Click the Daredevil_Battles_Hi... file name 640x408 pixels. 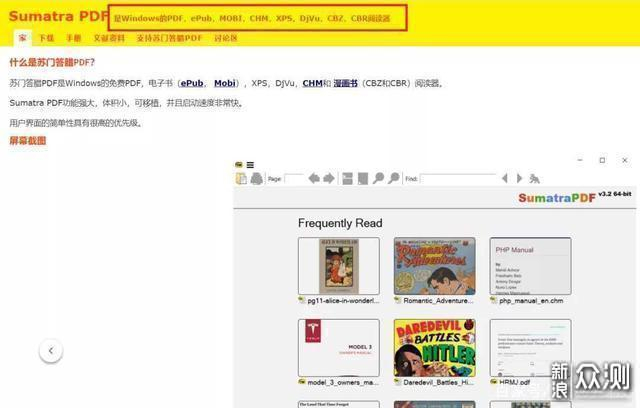point(438,382)
